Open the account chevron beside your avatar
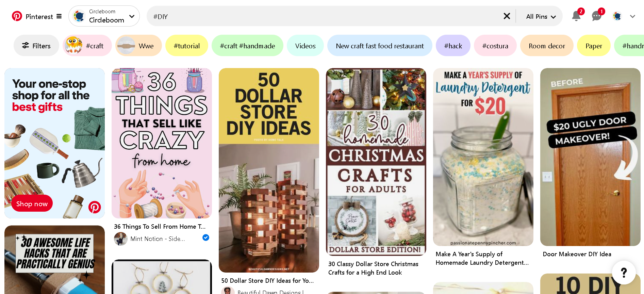This screenshot has width=644, height=294. coord(632,16)
